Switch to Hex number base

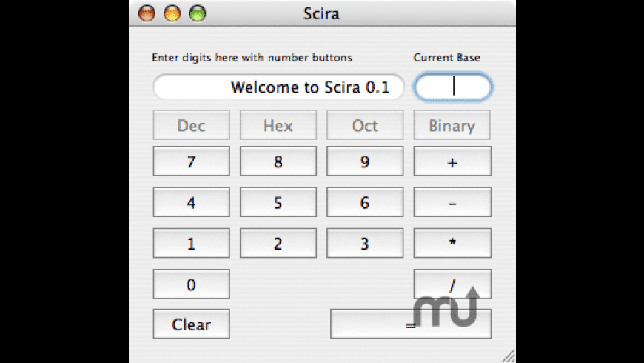point(278,125)
